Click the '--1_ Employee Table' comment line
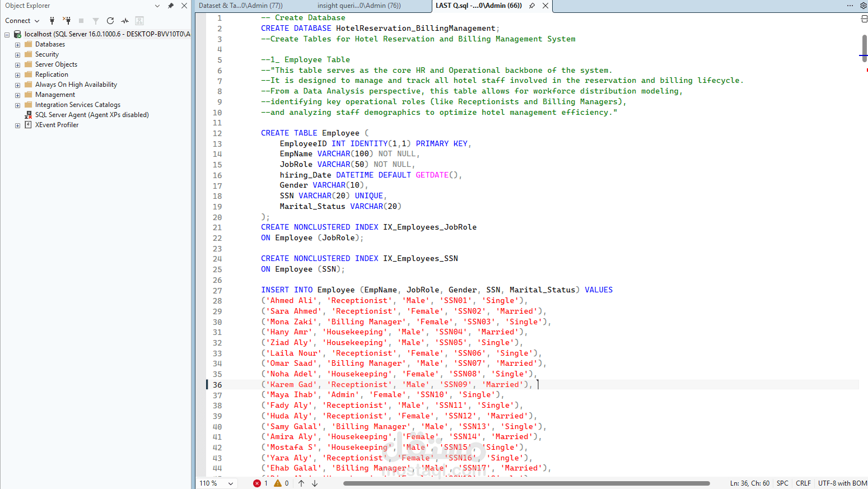The width and height of the screenshot is (868, 489). [306, 60]
